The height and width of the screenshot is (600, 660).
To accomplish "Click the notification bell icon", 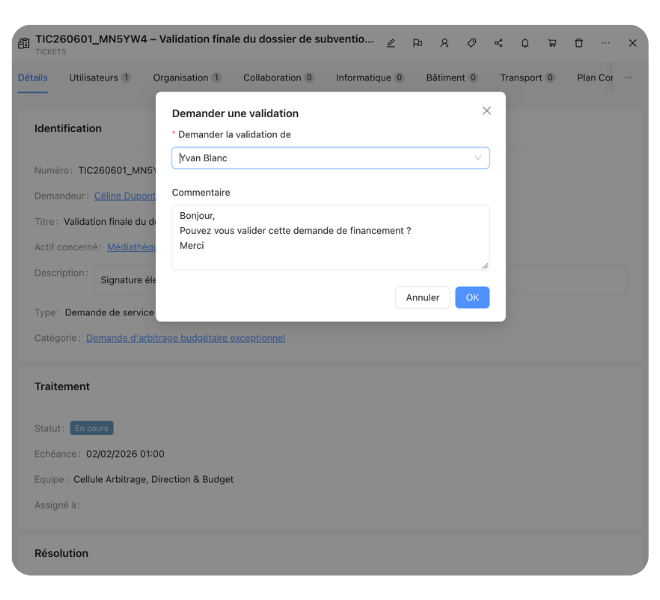I will pyautogui.click(x=525, y=43).
